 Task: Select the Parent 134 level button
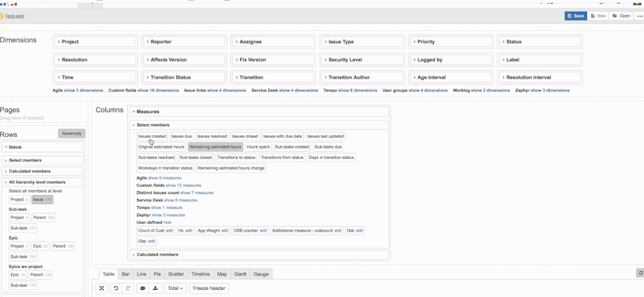click(43, 218)
